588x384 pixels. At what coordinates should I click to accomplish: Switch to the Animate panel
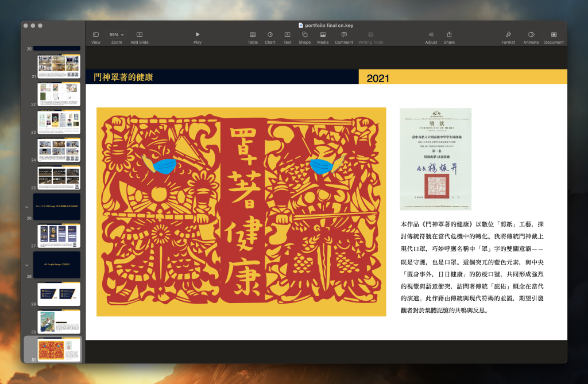[x=531, y=34]
